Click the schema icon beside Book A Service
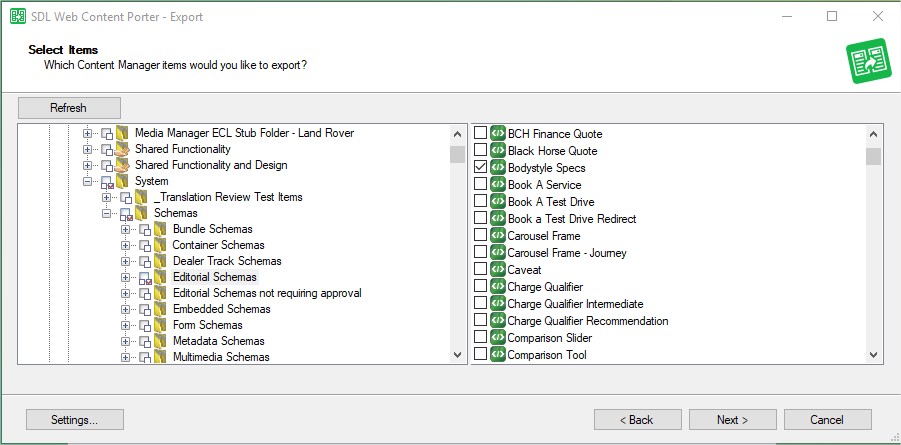This screenshot has height=445, width=901. [x=498, y=185]
